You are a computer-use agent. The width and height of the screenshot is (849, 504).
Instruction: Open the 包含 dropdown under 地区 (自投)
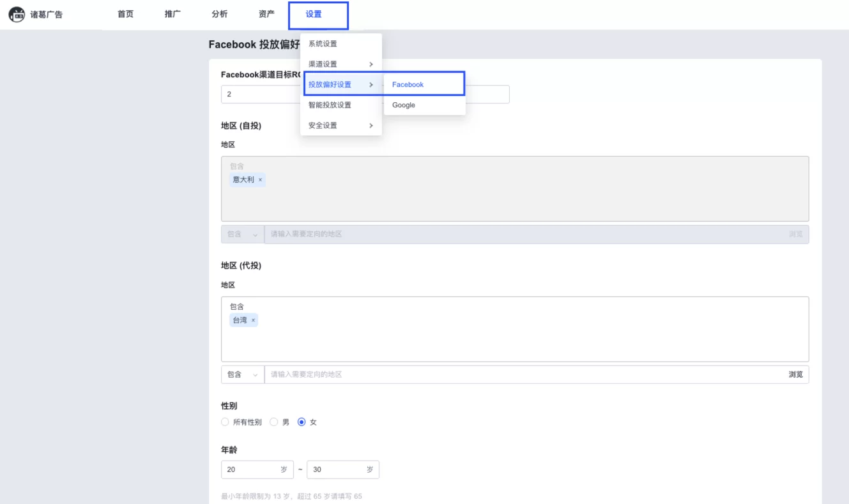(243, 234)
